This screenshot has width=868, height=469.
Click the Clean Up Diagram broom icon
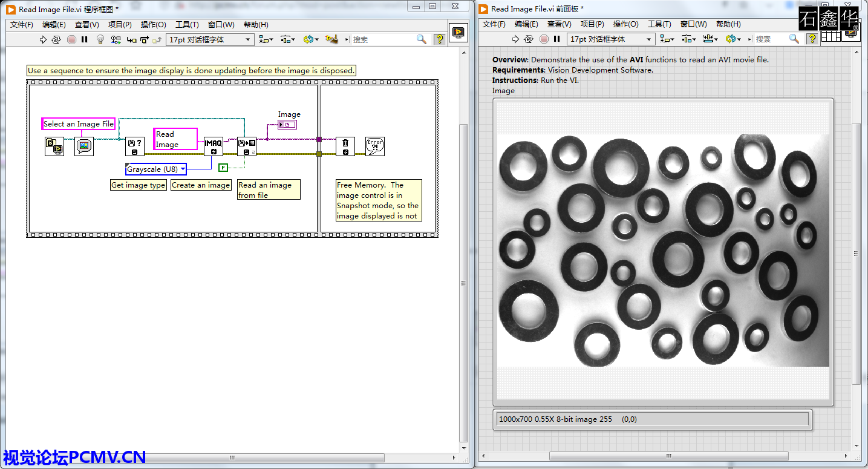click(331, 39)
